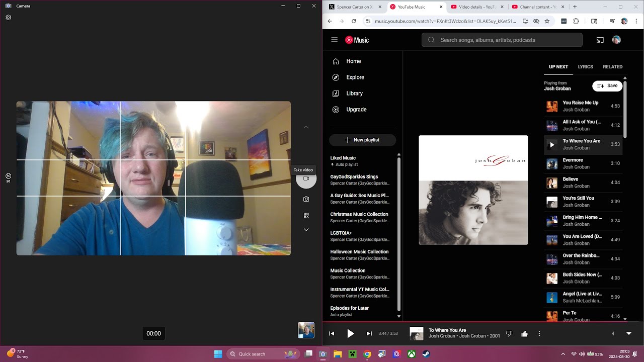Move to the next Camera mode with down chevron
Screen dimensions: 644x362
[x=306, y=230]
